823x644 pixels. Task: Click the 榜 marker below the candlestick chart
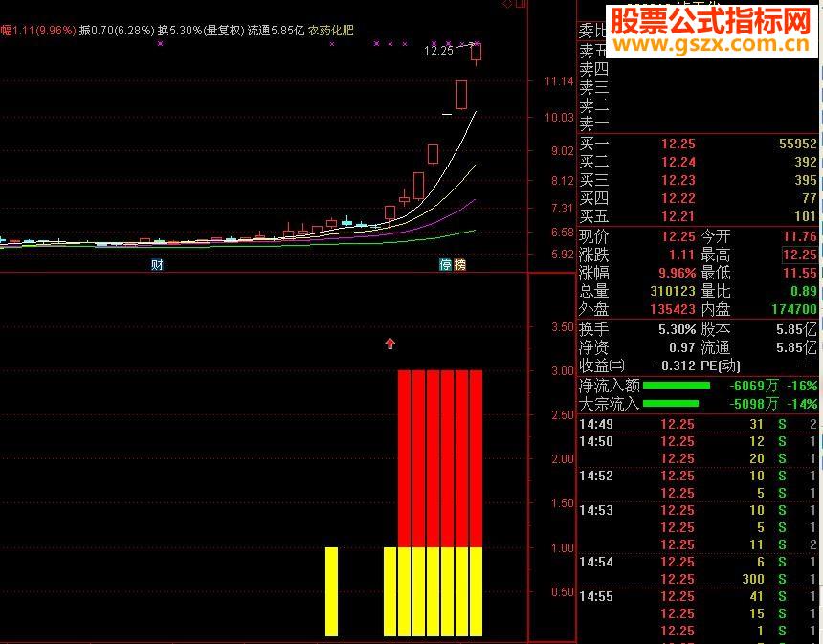pos(459,264)
